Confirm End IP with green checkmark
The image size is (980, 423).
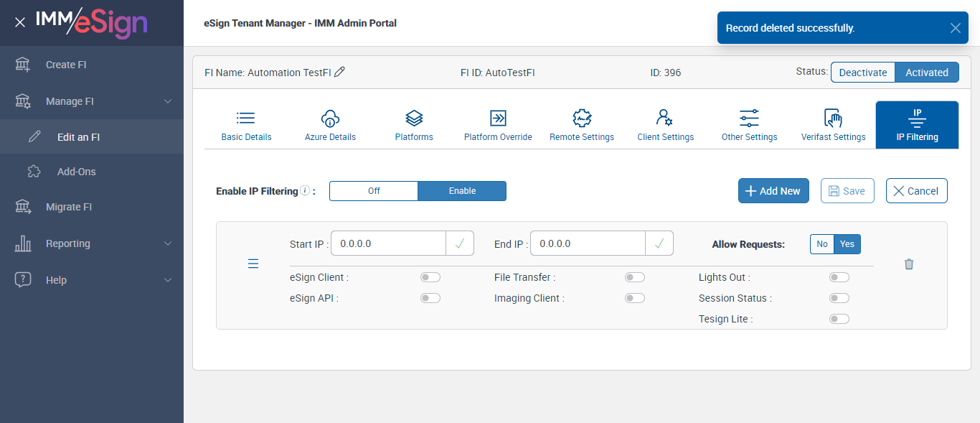(x=659, y=243)
